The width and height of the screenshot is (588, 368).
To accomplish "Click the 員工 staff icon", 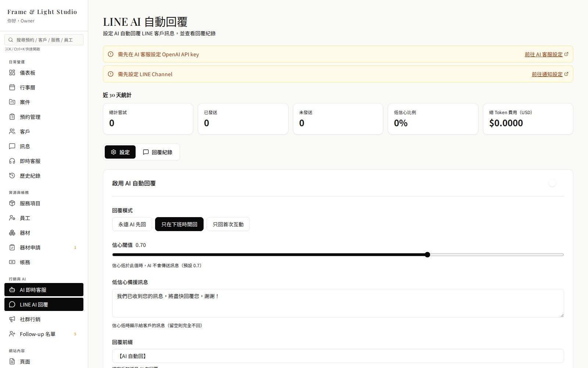I will click(12, 218).
